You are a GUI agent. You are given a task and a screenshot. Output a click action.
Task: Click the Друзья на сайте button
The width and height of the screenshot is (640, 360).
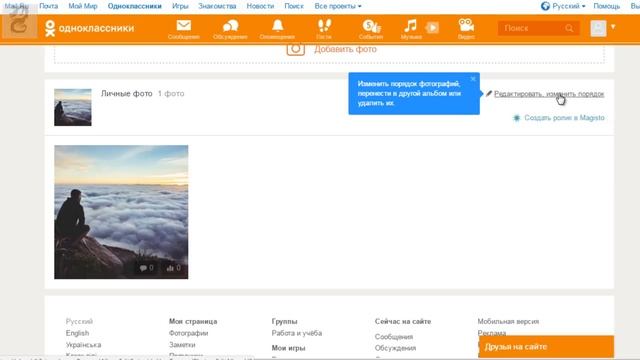click(546, 347)
